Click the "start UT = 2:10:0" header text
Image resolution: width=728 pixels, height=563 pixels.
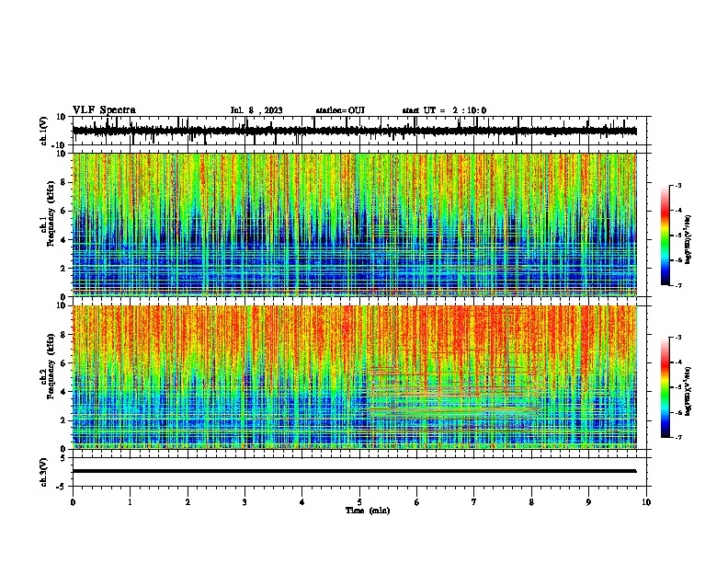pyautogui.click(x=444, y=110)
